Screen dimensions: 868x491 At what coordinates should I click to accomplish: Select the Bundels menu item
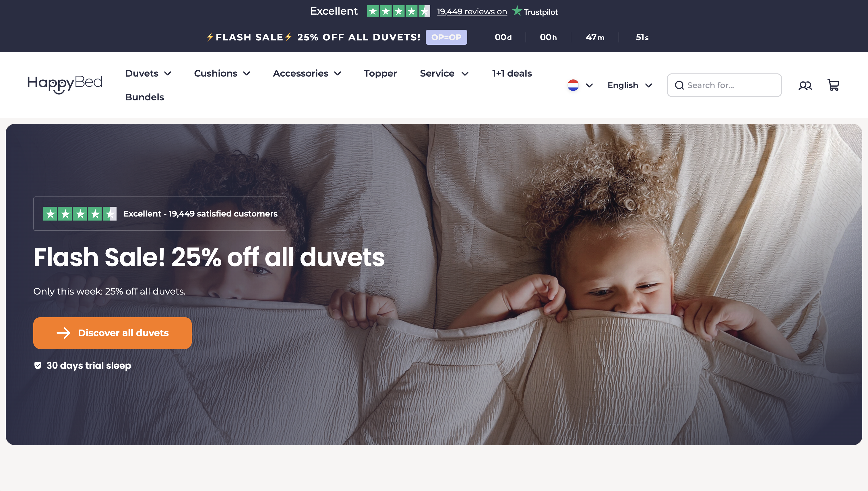pyautogui.click(x=144, y=97)
